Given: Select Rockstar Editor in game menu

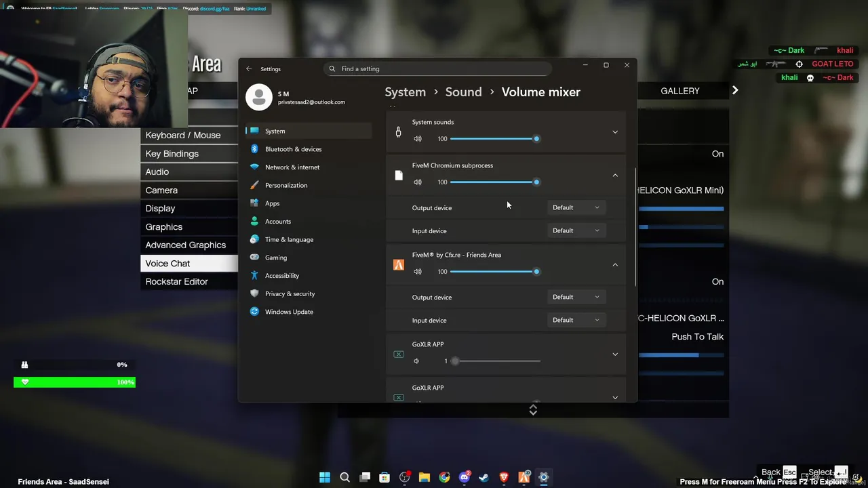Looking at the screenshot, I should [189, 282].
